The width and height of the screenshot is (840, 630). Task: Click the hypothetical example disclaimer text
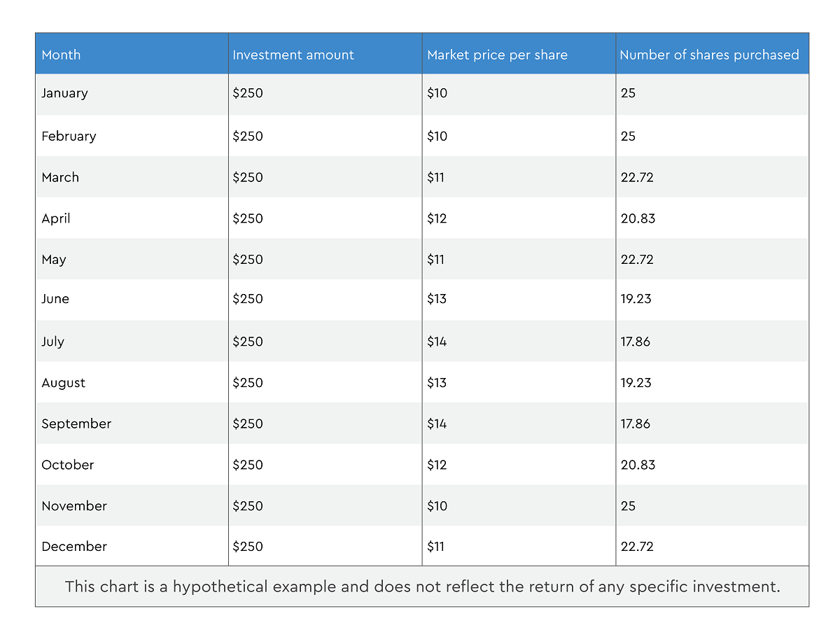coord(422,587)
